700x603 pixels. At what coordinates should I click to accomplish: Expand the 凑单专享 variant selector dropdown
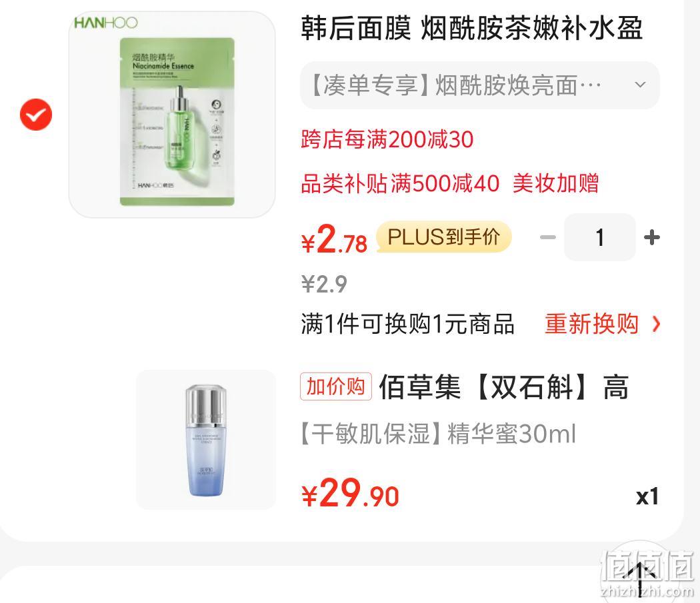(480, 85)
